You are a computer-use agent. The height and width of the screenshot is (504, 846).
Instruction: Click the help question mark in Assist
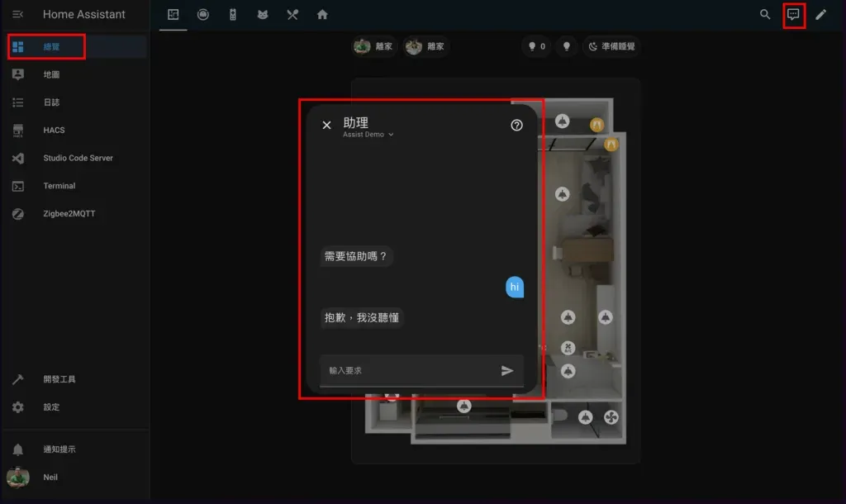(x=516, y=125)
